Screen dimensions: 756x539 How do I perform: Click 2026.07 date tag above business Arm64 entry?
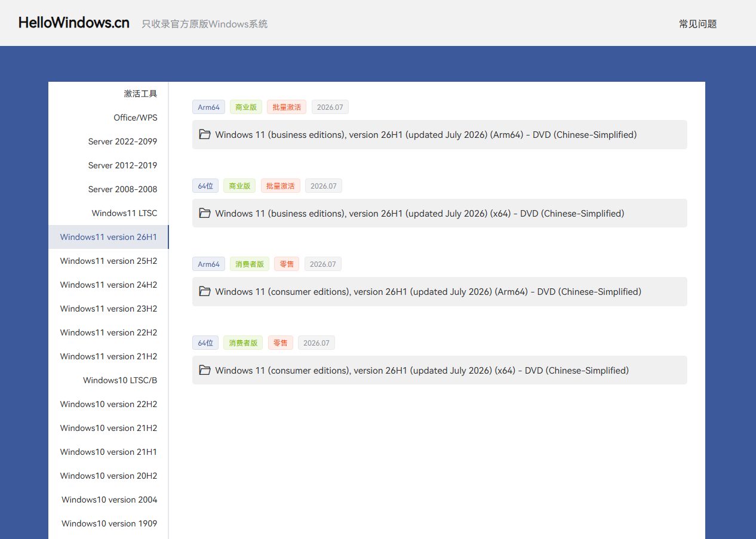(330, 107)
